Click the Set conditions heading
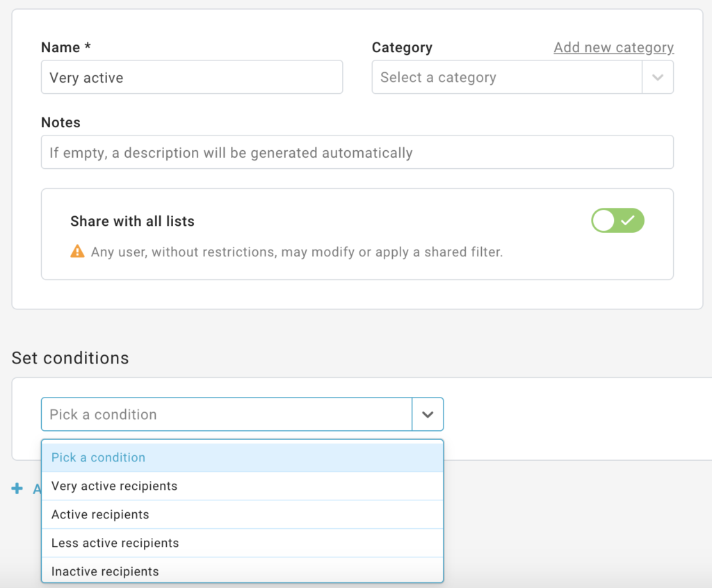 [x=70, y=358]
